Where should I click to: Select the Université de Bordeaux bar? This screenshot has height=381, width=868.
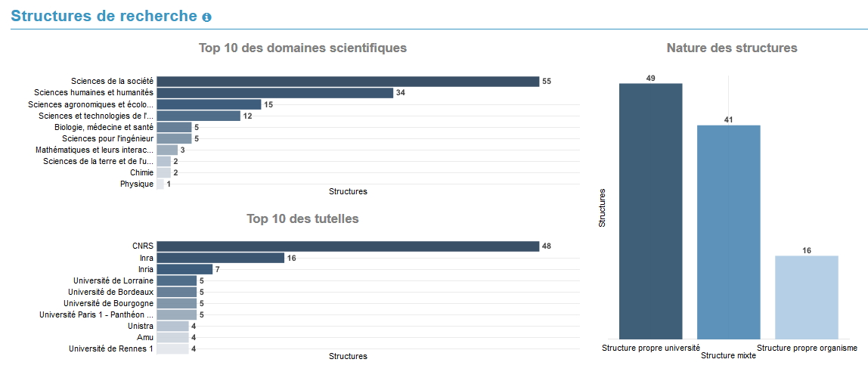[x=177, y=292]
